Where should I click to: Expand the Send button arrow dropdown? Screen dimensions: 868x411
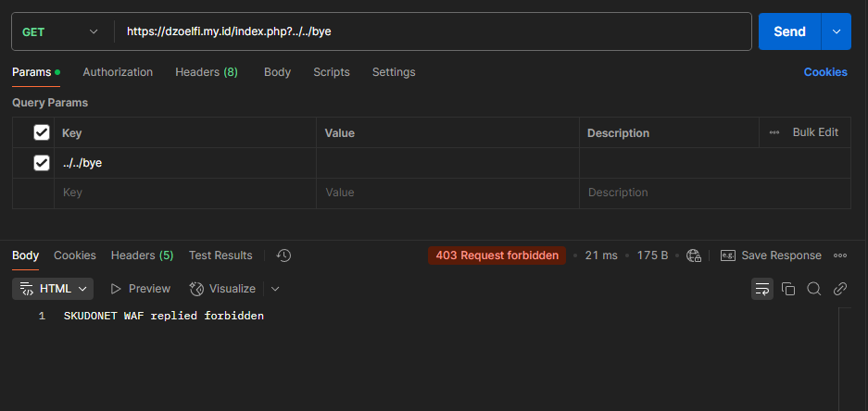tap(836, 31)
